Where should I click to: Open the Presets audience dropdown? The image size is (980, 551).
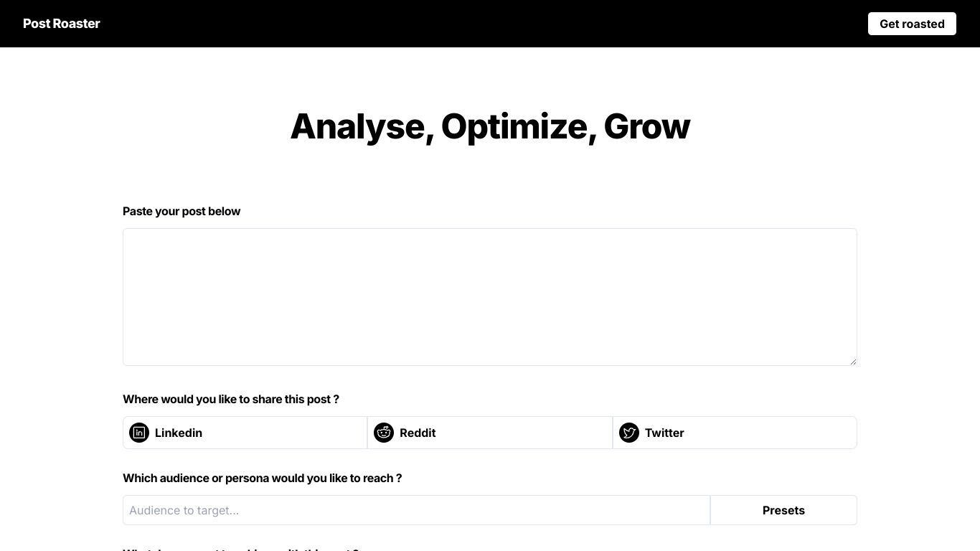click(x=783, y=510)
